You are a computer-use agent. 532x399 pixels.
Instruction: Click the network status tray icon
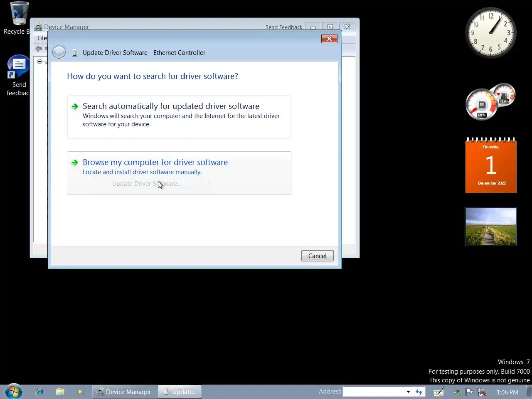point(482,392)
